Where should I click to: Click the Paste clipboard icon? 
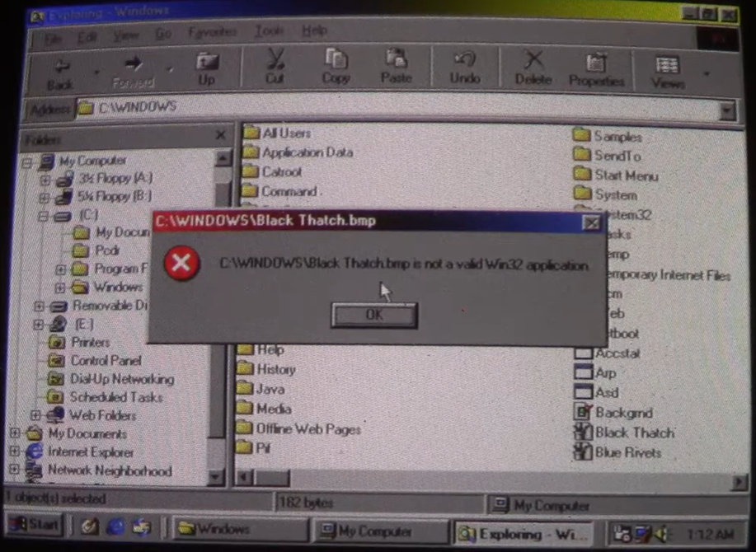point(397,59)
